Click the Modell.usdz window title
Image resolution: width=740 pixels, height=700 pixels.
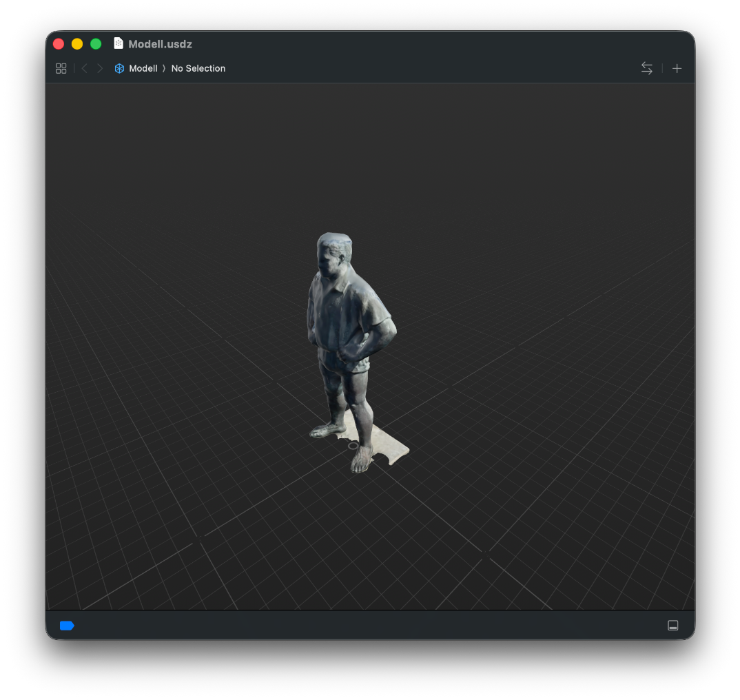coord(160,44)
